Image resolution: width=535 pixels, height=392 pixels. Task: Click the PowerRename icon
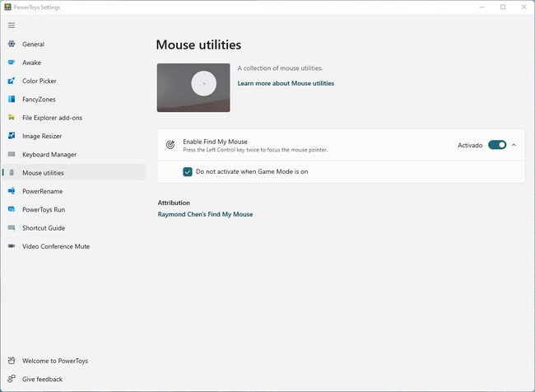12,191
